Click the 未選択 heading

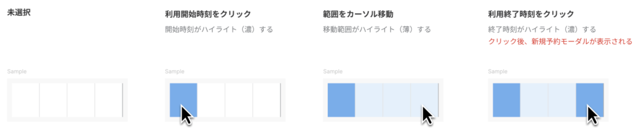pyautogui.click(x=19, y=13)
